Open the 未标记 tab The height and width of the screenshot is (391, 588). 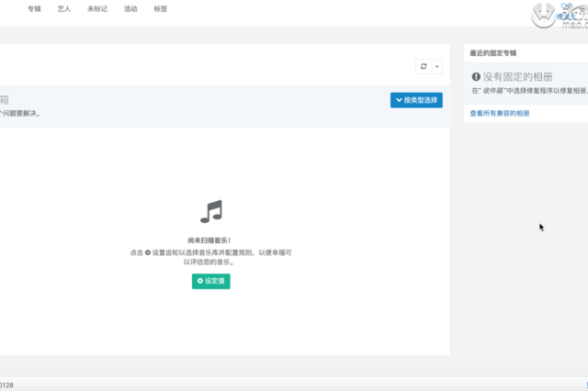point(97,9)
